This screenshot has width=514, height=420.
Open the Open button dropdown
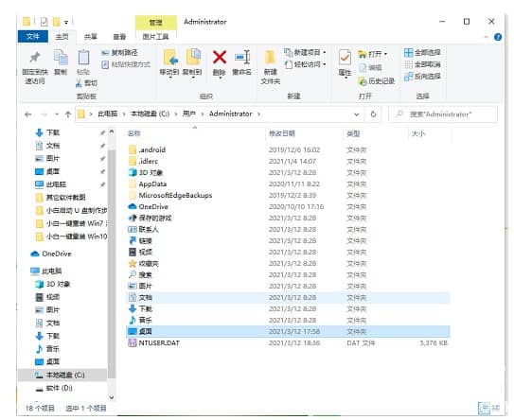(x=386, y=54)
